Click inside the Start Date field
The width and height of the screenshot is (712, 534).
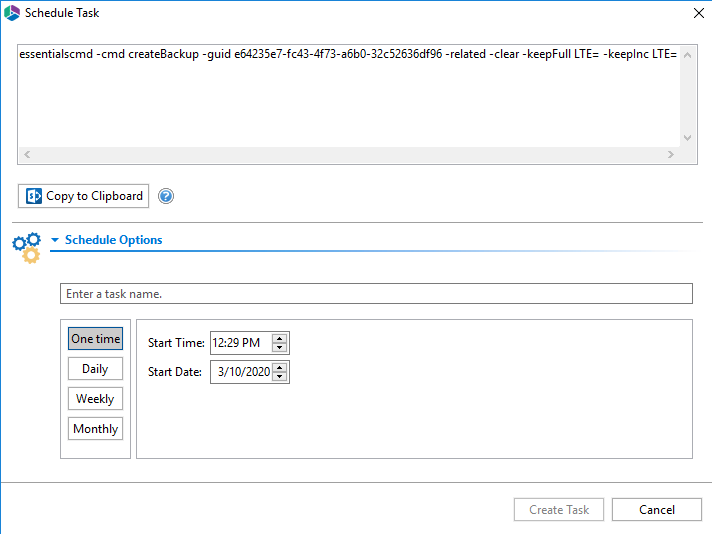239,372
